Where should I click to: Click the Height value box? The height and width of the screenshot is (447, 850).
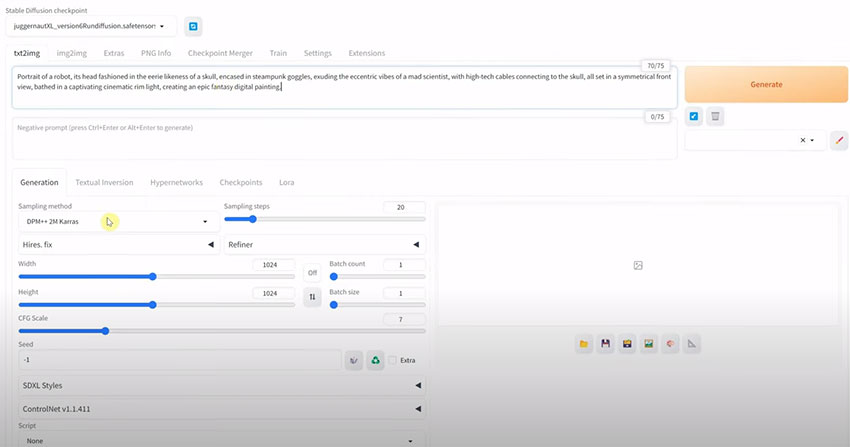point(274,293)
